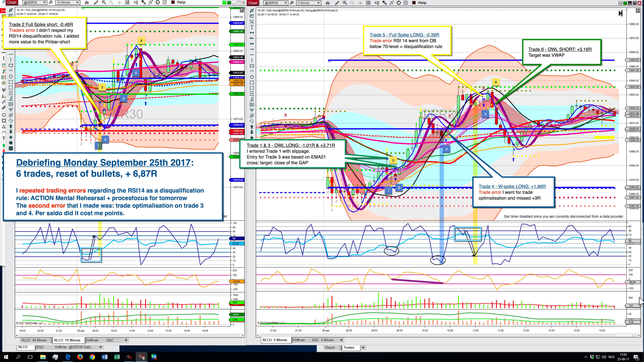Select draw pencil tool in 5 Minute chart
644x362 pixels.
tap(337, 3)
